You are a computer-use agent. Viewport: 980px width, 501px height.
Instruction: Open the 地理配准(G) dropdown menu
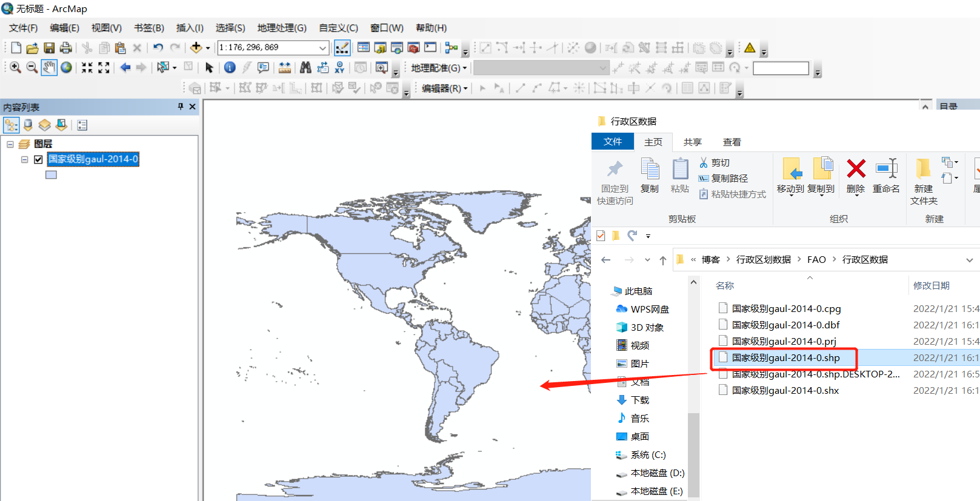coord(439,68)
